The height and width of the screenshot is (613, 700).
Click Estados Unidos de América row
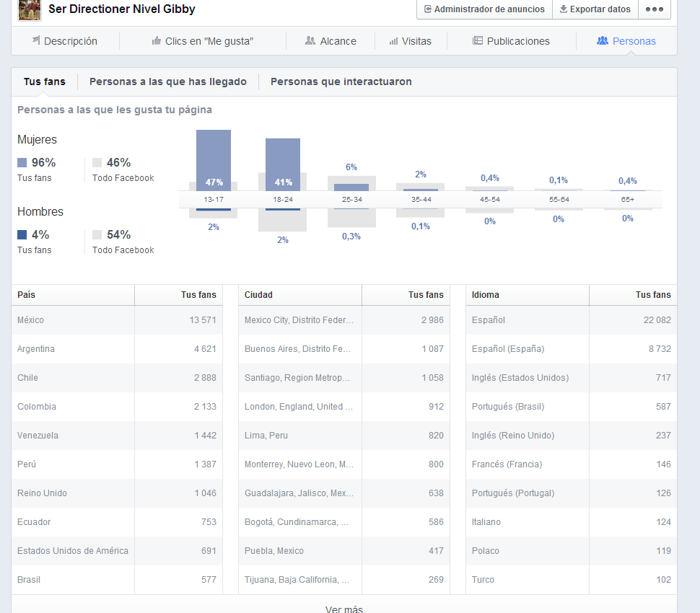tap(117, 551)
